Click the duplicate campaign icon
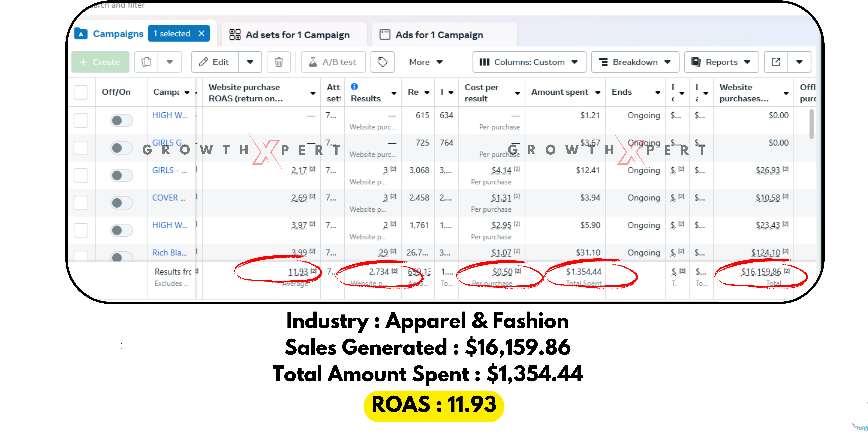Screen dimensions: 868x434 click(x=146, y=62)
